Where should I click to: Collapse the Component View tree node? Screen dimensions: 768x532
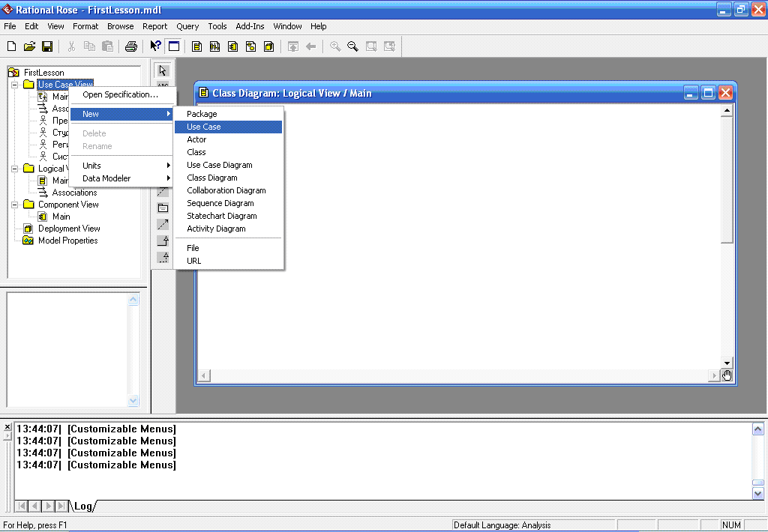15,205
